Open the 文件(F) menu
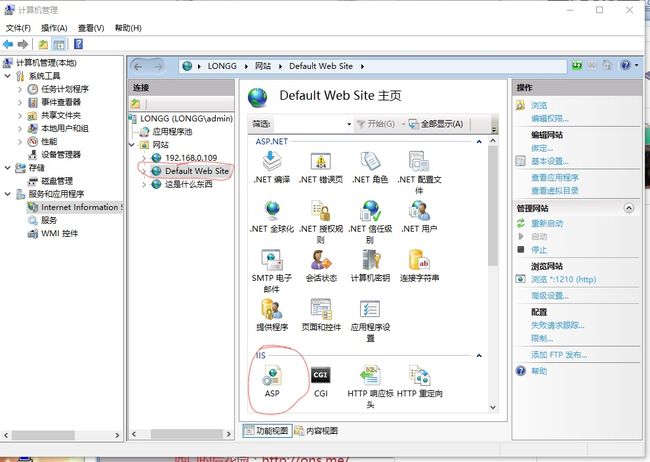 coord(18,28)
